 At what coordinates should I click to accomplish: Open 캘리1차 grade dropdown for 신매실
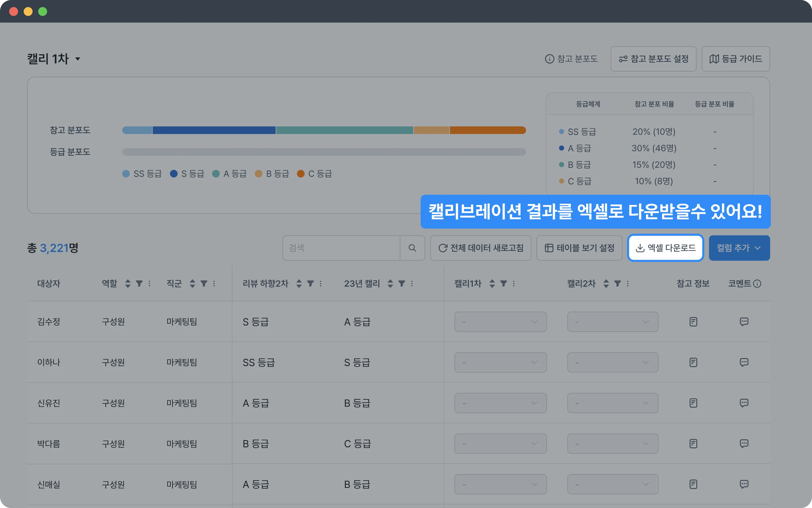point(500,484)
